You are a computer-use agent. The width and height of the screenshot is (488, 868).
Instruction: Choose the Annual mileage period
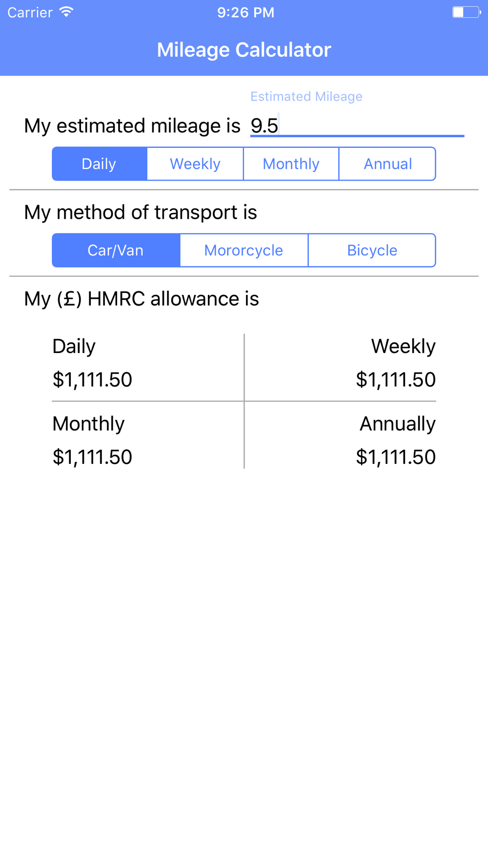click(x=387, y=164)
